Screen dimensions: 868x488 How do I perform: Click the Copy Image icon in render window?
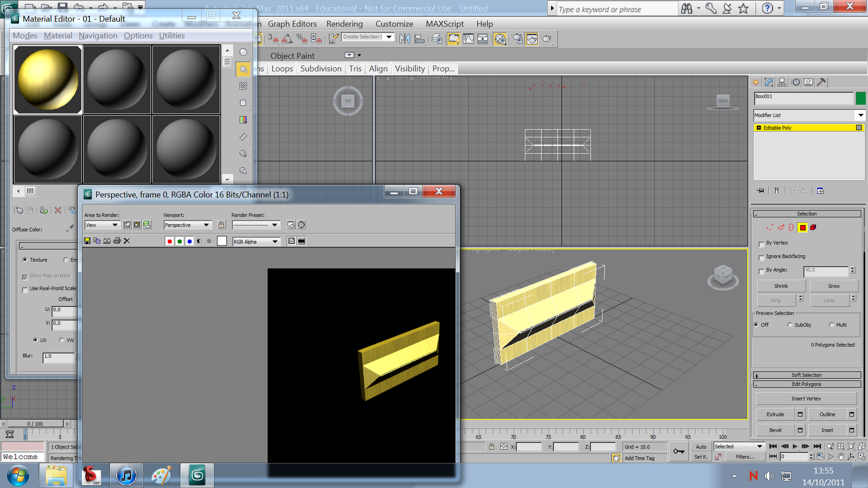tap(97, 241)
